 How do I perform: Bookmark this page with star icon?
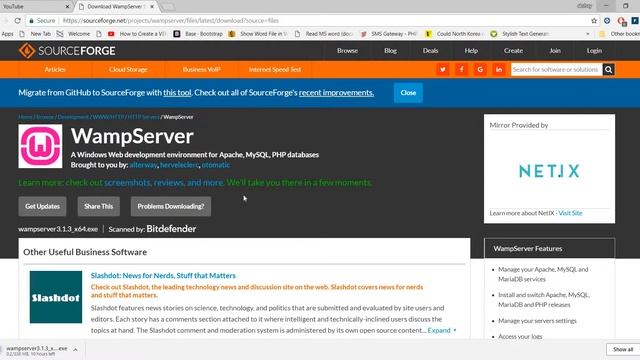pyautogui.click(x=594, y=20)
